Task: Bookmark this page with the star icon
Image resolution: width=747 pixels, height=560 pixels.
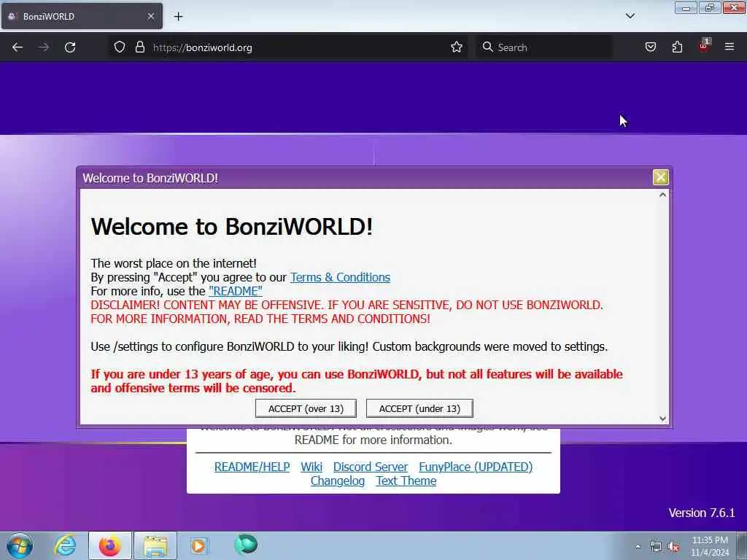Action: (x=457, y=47)
